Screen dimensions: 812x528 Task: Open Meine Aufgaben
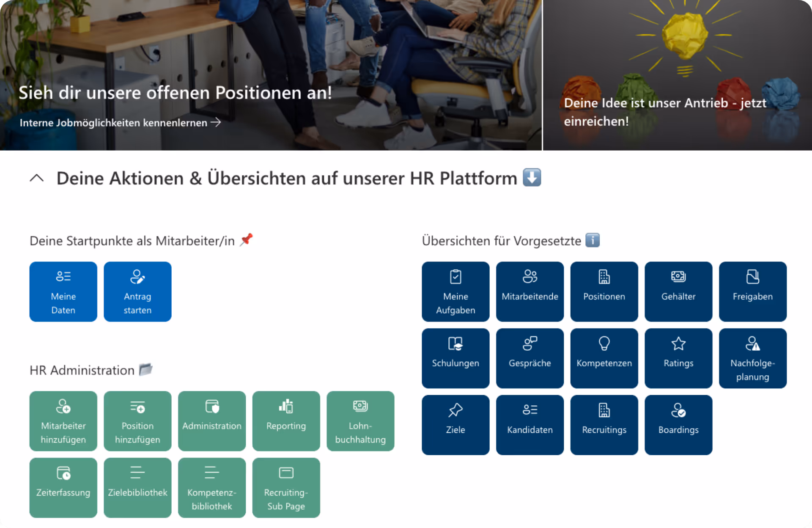[455, 291]
